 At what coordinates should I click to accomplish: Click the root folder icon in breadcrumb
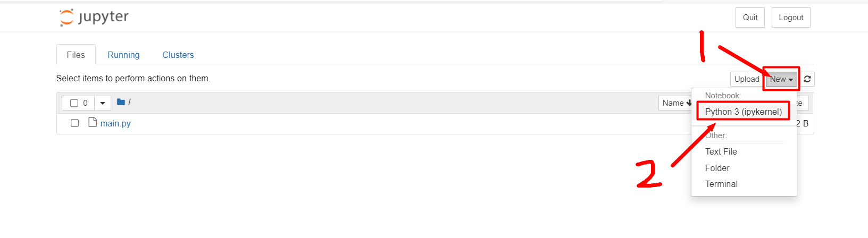click(x=121, y=102)
